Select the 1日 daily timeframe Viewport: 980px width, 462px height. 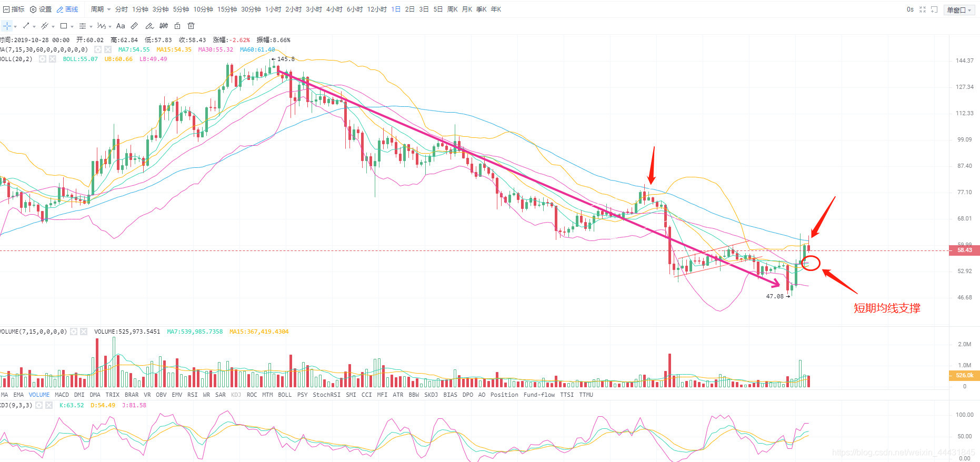396,9
